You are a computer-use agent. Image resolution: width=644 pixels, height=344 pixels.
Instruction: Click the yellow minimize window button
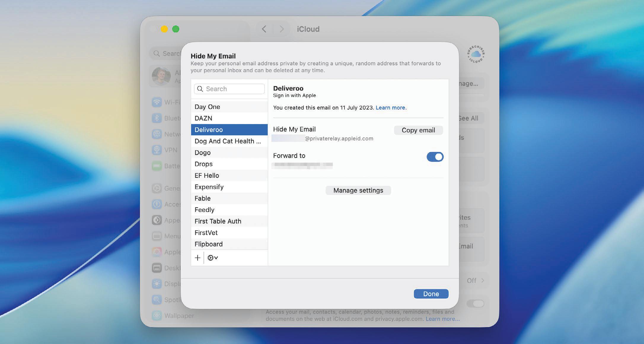164,29
